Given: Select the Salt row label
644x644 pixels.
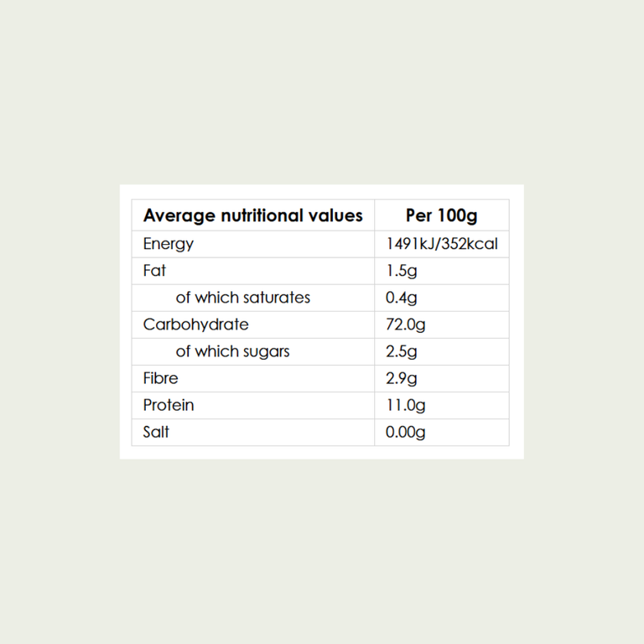Looking at the screenshot, I should point(156,432).
